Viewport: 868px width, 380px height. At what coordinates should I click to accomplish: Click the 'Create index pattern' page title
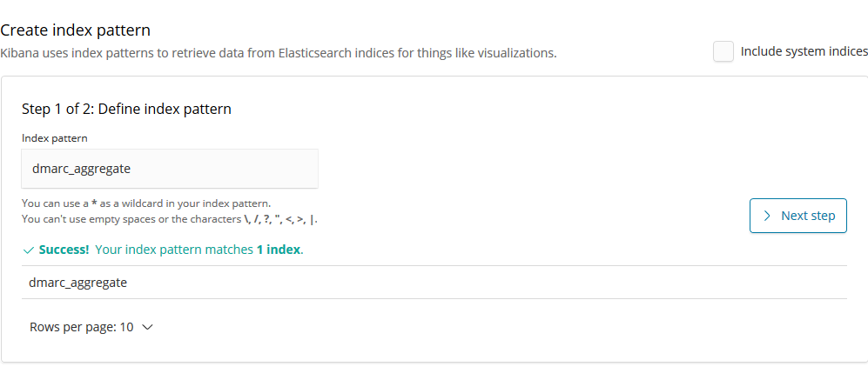tap(76, 30)
